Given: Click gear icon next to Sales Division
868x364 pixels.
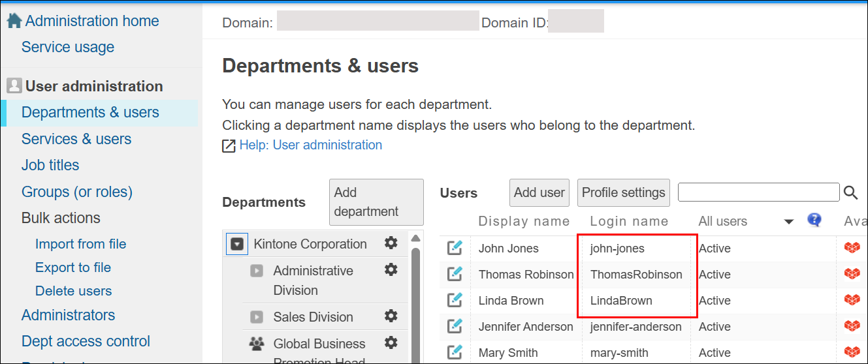Looking at the screenshot, I should click(391, 316).
